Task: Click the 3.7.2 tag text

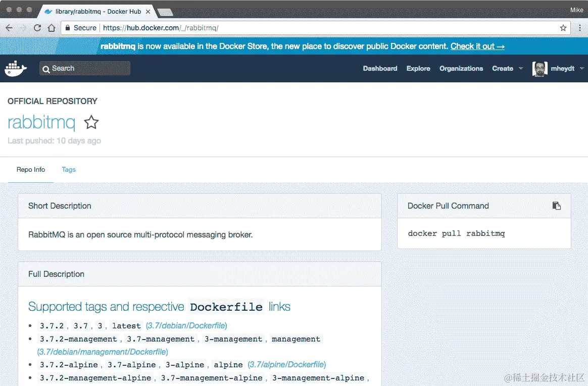Action: [52, 326]
